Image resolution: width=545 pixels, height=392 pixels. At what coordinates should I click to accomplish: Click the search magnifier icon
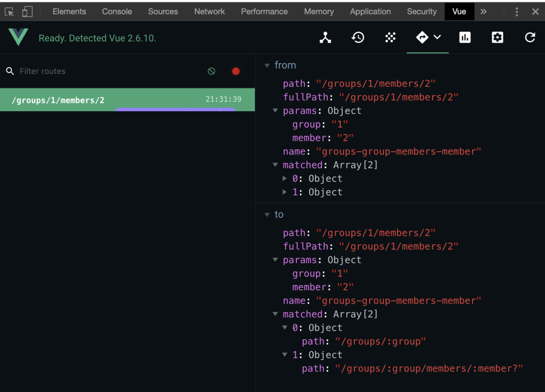pyautogui.click(x=10, y=71)
